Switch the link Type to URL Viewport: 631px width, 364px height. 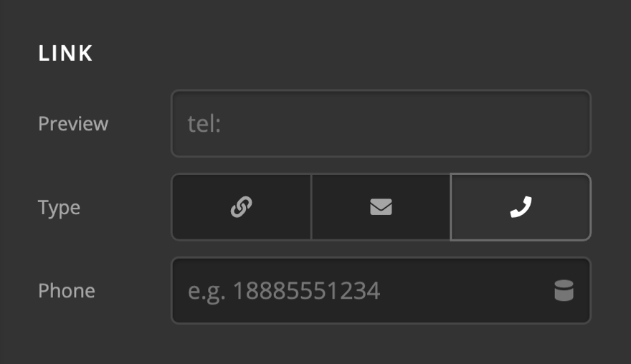tap(241, 207)
